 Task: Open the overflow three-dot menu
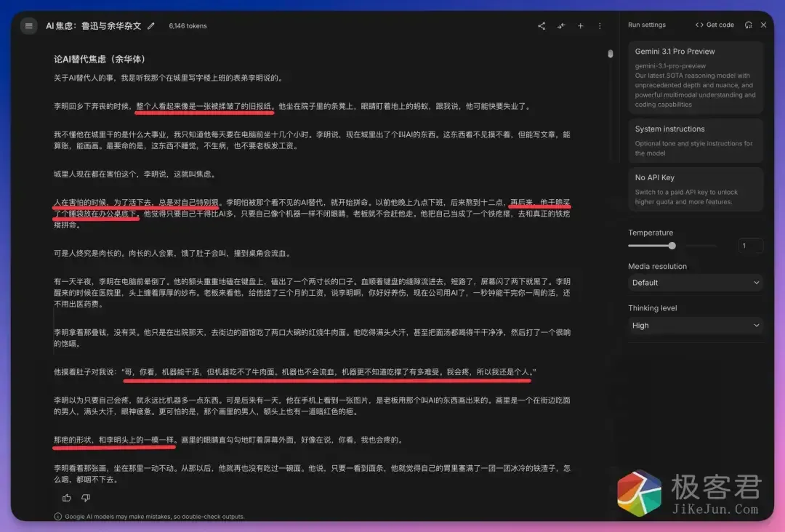pyautogui.click(x=599, y=25)
